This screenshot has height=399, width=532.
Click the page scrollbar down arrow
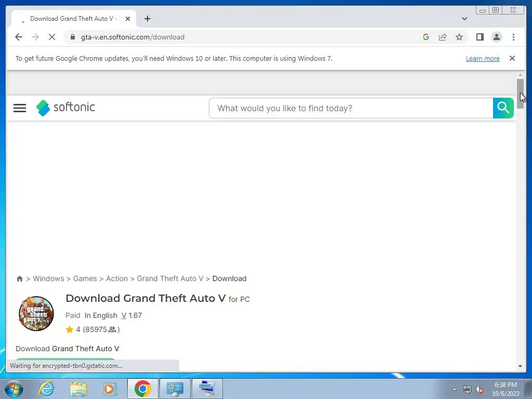(520, 366)
